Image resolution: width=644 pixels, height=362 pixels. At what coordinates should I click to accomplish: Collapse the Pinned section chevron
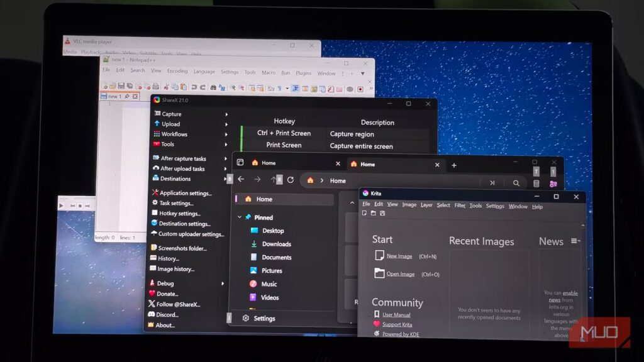pyautogui.click(x=240, y=217)
